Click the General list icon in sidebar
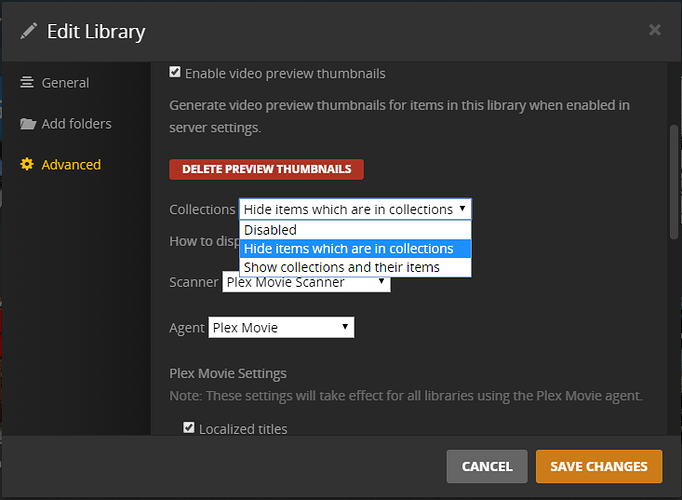This screenshot has width=682, height=500. (x=27, y=83)
